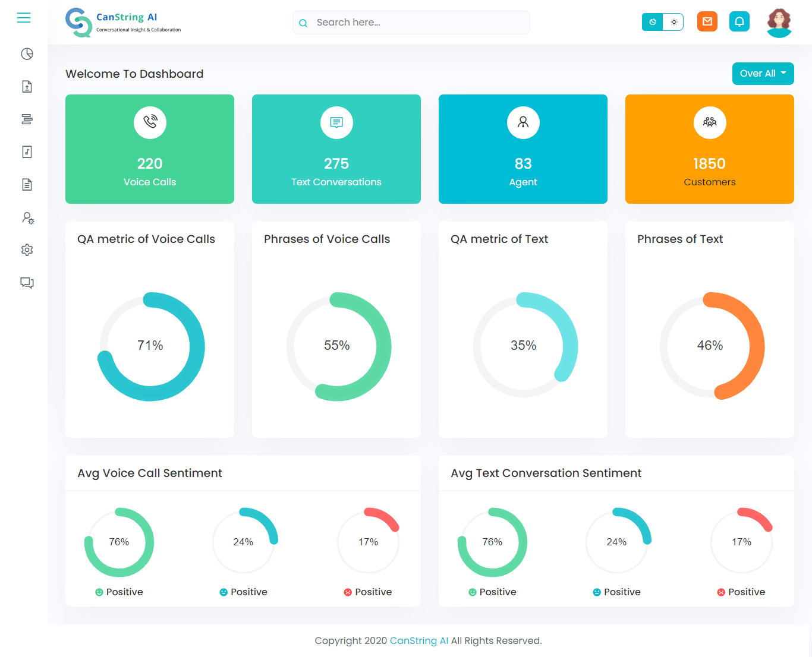Open the chat bubbles sidebar icon
Image resolution: width=812 pixels, height=657 pixels.
[27, 283]
